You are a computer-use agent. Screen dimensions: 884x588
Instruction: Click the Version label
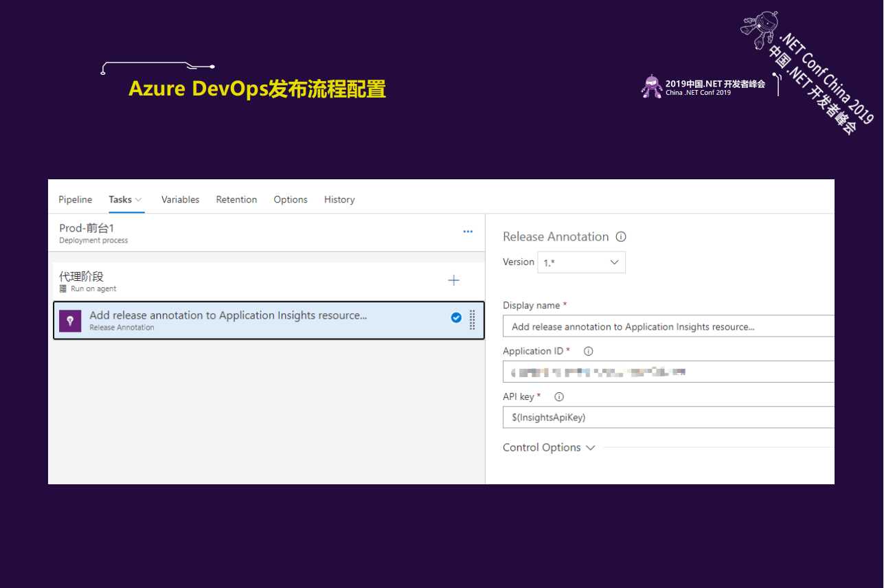[x=519, y=262]
